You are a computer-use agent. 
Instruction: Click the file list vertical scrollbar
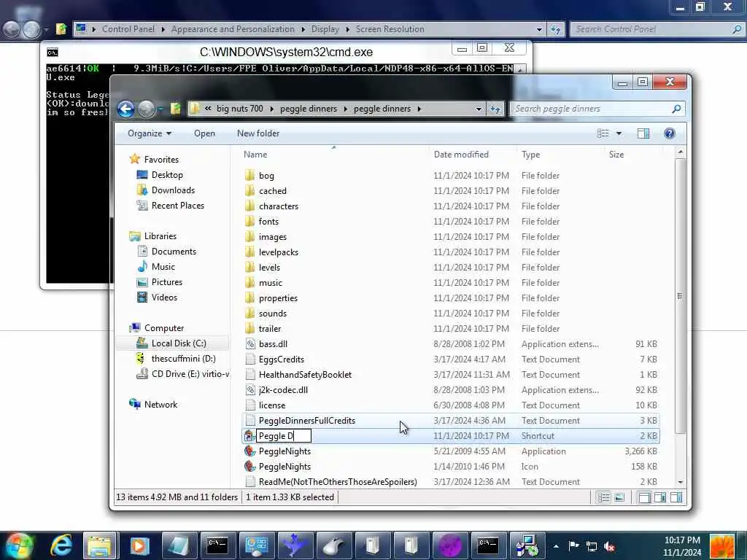pos(681,296)
